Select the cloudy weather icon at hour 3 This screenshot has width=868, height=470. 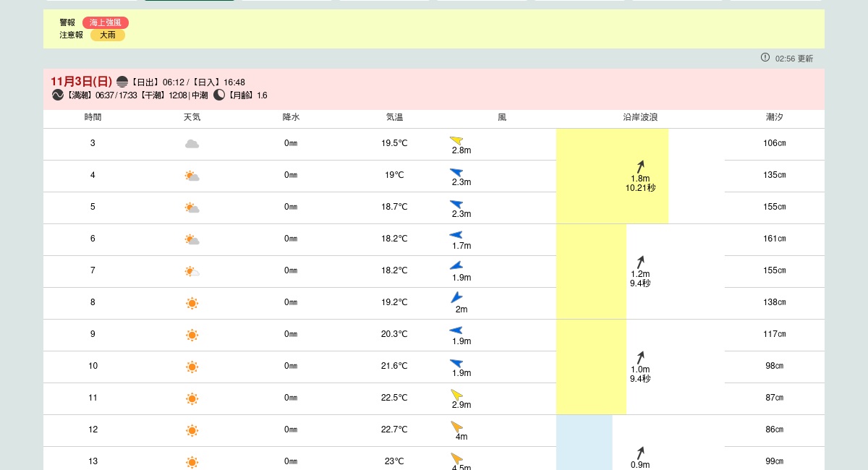click(192, 144)
